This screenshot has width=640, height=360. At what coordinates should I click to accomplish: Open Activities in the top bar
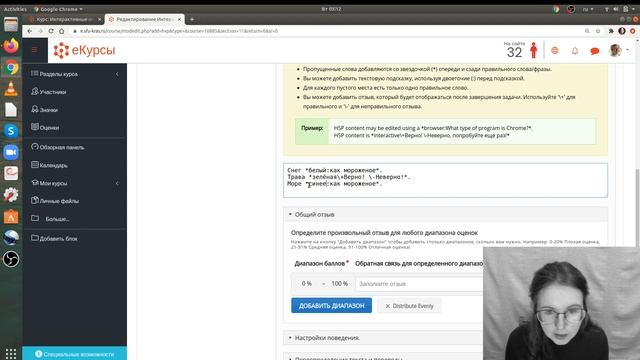[x=15, y=9]
